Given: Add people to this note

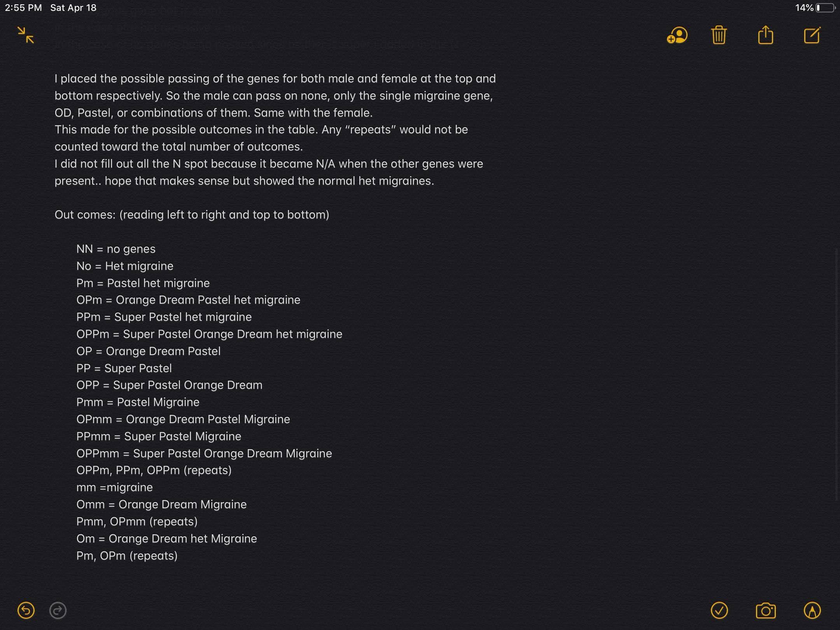Looking at the screenshot, I should click(677, 35).
